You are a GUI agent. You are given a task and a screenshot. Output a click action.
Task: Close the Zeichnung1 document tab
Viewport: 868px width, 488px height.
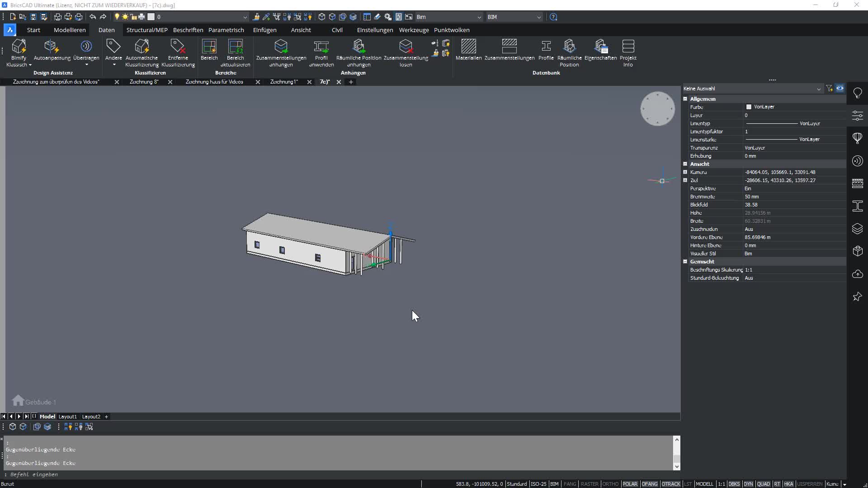coord(309,82)
